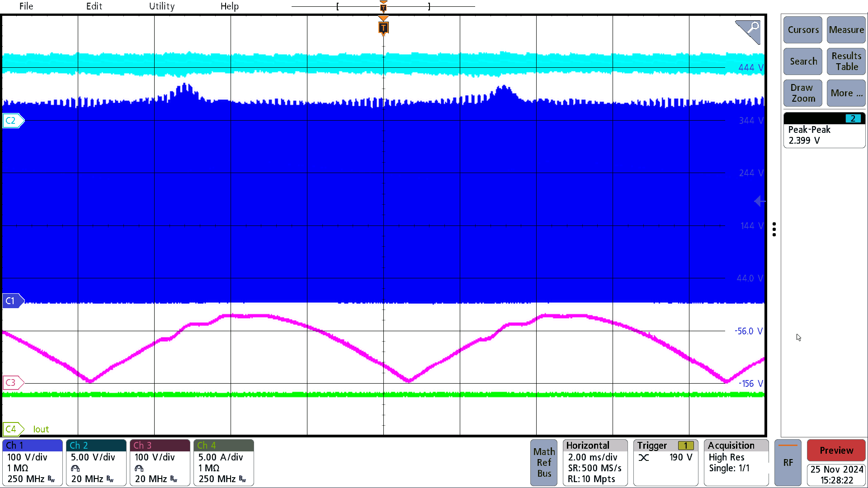Click the Ch 3 probe icon in badge
The image size is (868, 488).
139,469
